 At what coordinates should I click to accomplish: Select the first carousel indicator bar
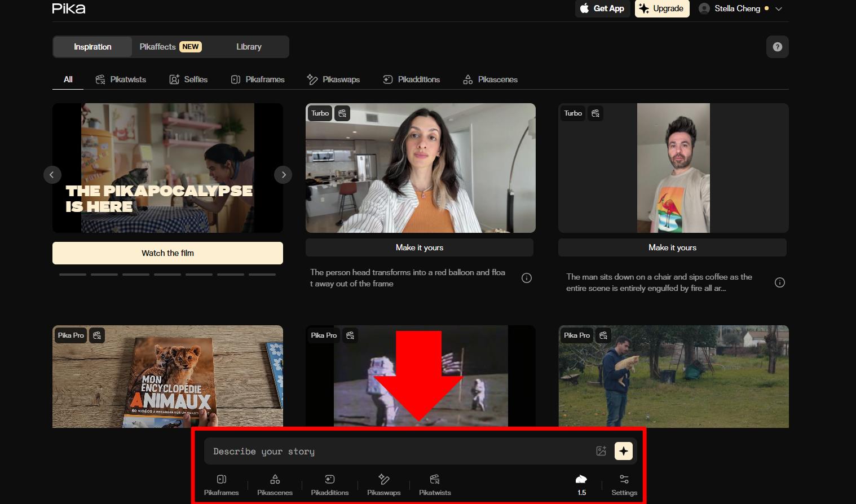tap(73, 275)
